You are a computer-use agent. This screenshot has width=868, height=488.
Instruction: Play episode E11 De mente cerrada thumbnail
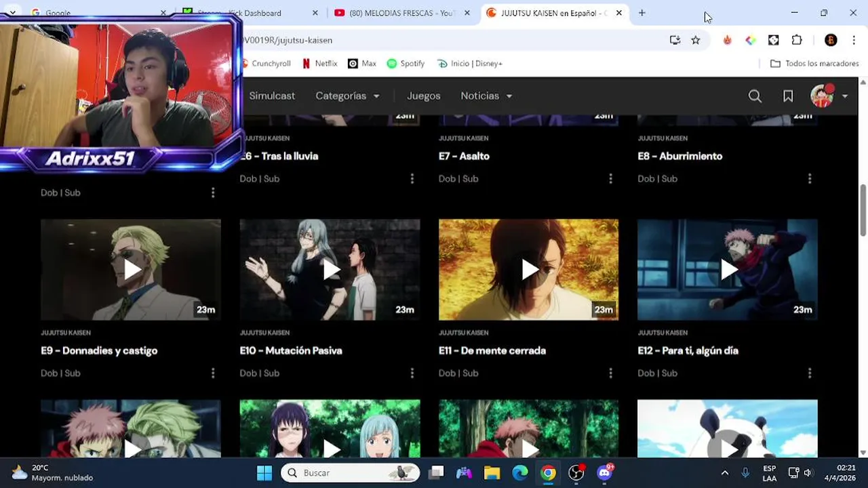click(528, 270)
